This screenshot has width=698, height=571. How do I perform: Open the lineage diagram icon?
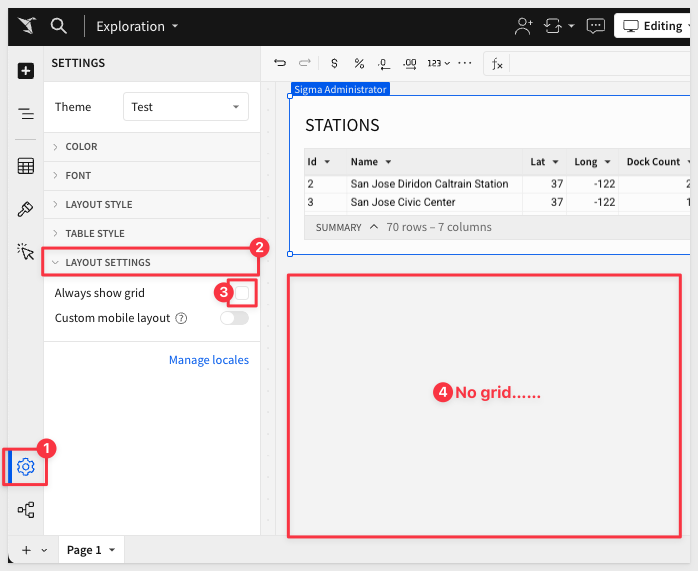[x=26, y=510]
